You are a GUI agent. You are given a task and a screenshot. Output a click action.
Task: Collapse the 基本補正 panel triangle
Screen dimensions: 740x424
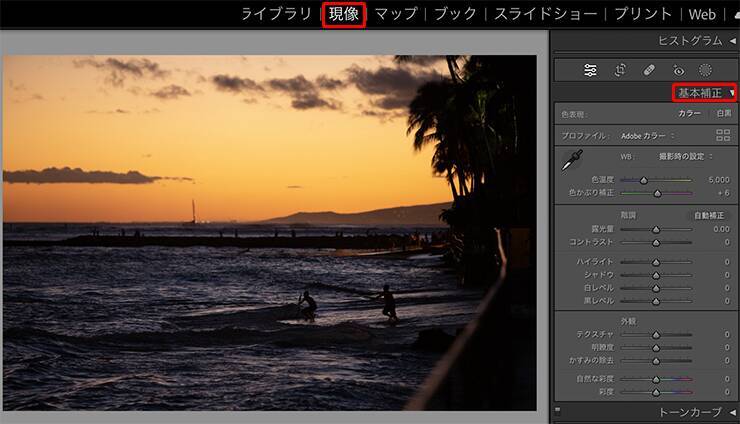click(732, 93)
